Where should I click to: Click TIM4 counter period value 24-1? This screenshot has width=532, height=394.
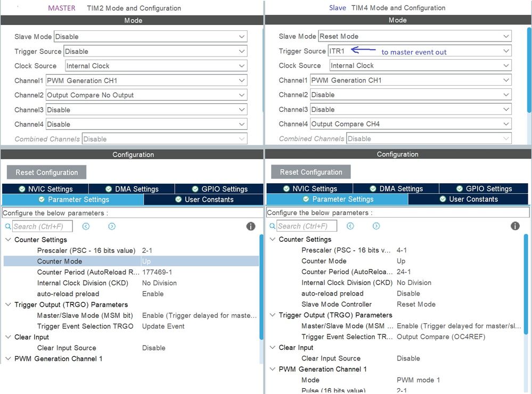tap(404, 272)
